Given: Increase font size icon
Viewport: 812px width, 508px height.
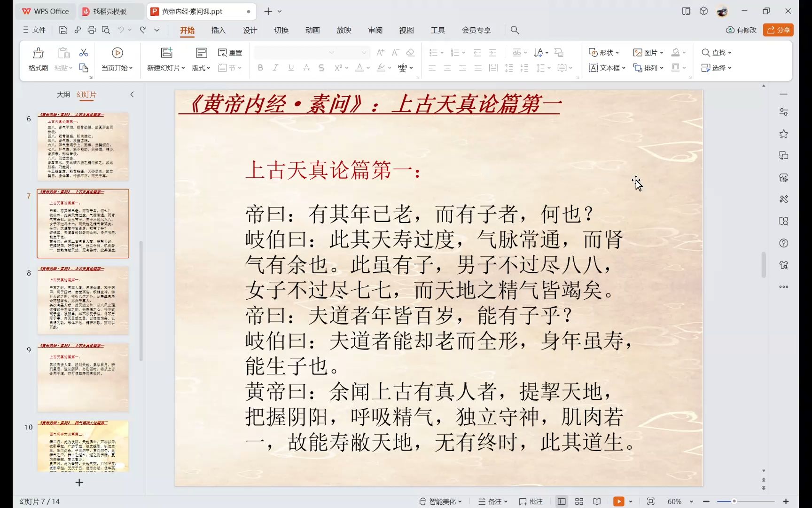Looking at the screenshot, I should point(380,52).
